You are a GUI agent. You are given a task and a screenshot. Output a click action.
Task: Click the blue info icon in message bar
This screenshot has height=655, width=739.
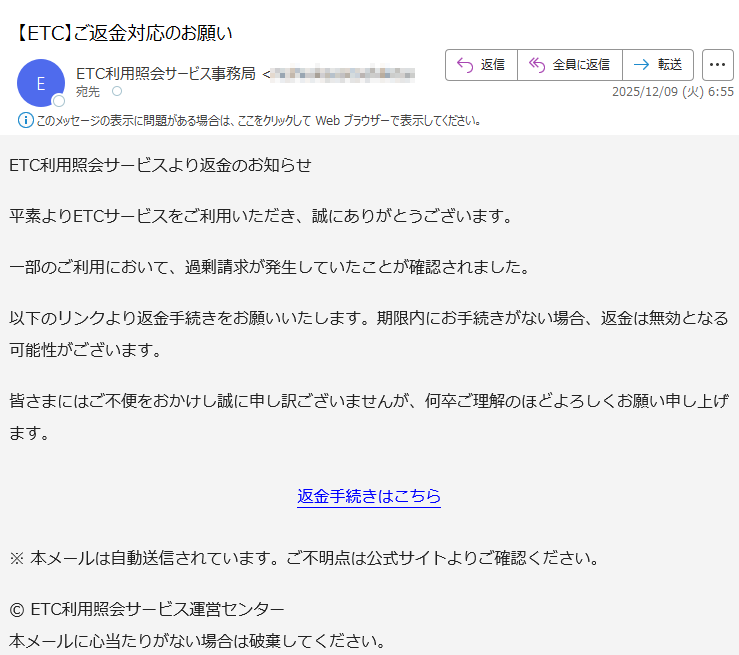click(x=26, y=121)
